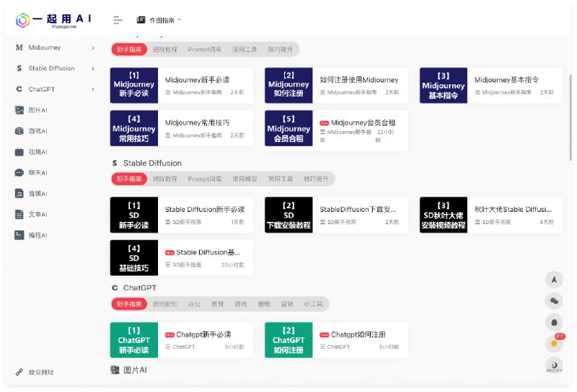Screen dimensions: 577x392
Task: Open Chatgpt如何注册 article link
Action: 358,334
